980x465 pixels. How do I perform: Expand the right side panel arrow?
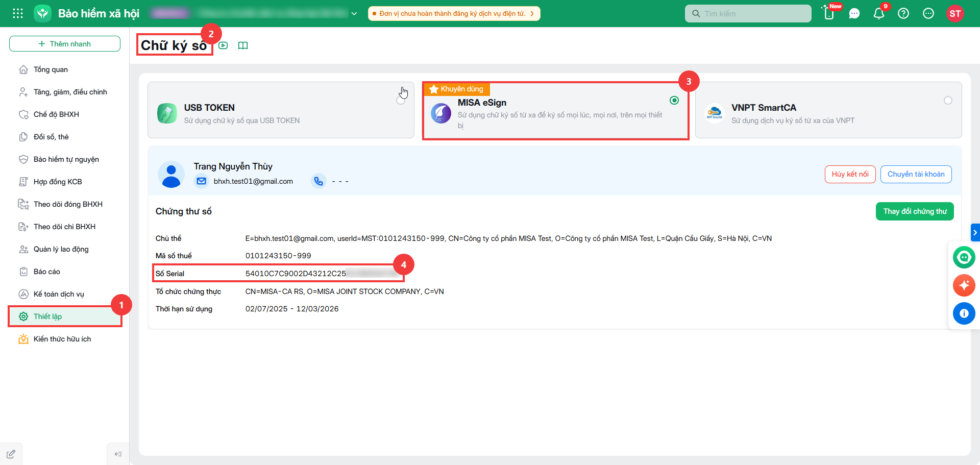click(x=975, y=233)
